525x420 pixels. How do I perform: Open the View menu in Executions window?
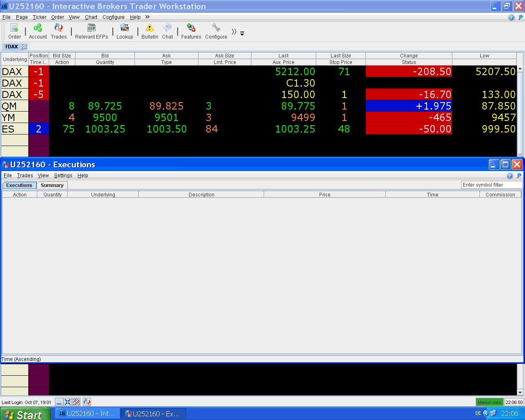point(43,176)
